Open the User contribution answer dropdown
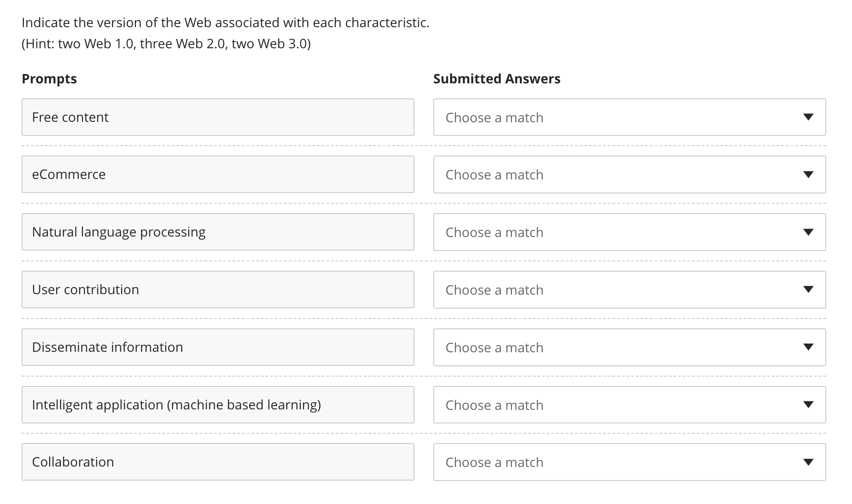 (x=629, y=290)
